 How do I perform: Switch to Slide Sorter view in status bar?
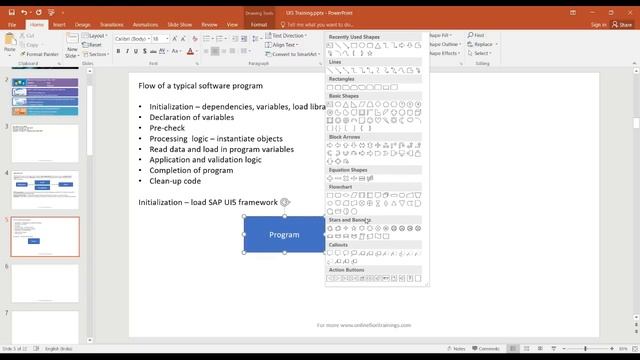(527, 349)
